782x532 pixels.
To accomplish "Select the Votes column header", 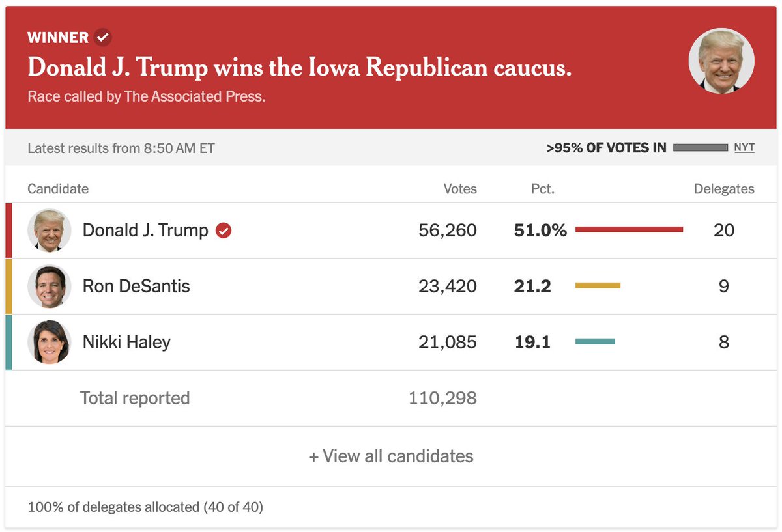I will [x=460, y=189].
